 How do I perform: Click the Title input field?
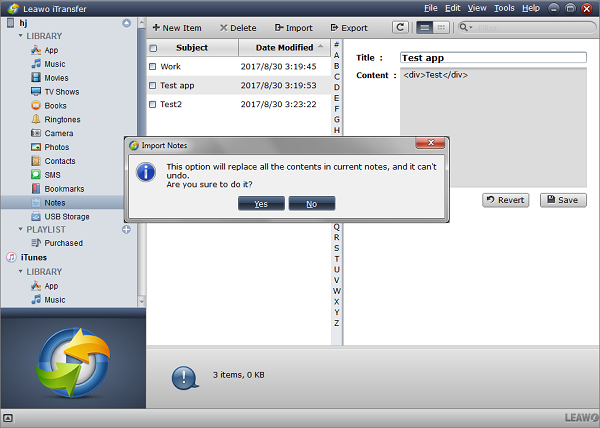click(x=493, y=58)
